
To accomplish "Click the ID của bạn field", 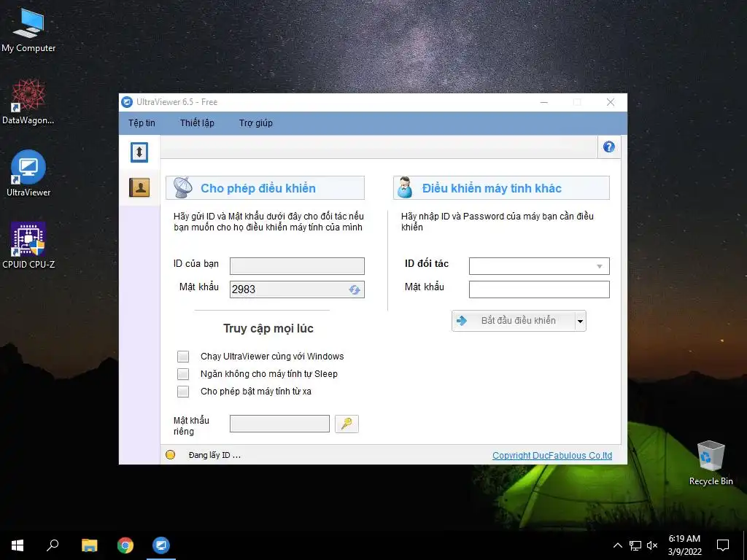I will [297, 265].
